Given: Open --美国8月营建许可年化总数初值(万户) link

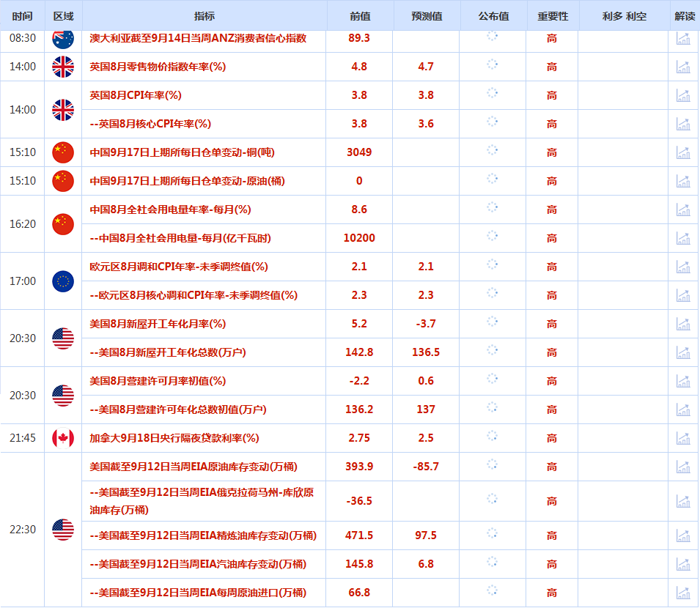Looking at the screenshot, I should click(178, 409).
